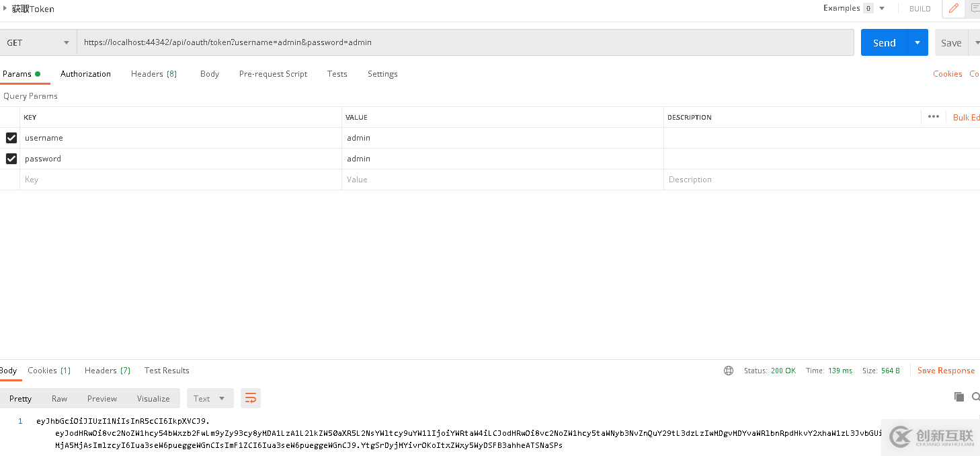
Task: Select the Preview view tab
Action: pyautogui.click(x=102, y=398)
